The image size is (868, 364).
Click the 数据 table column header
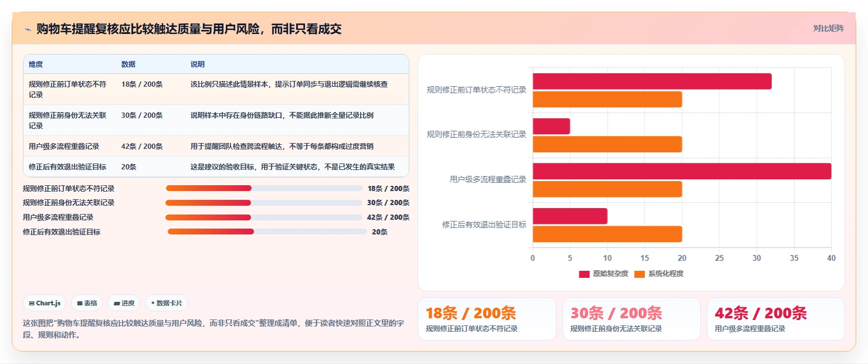(128, 64)
